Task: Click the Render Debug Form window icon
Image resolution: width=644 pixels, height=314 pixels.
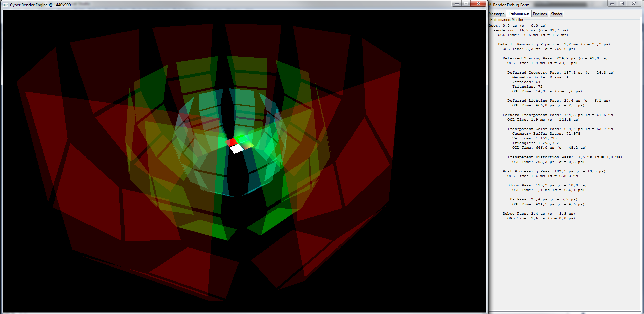Action: (490, 5)
